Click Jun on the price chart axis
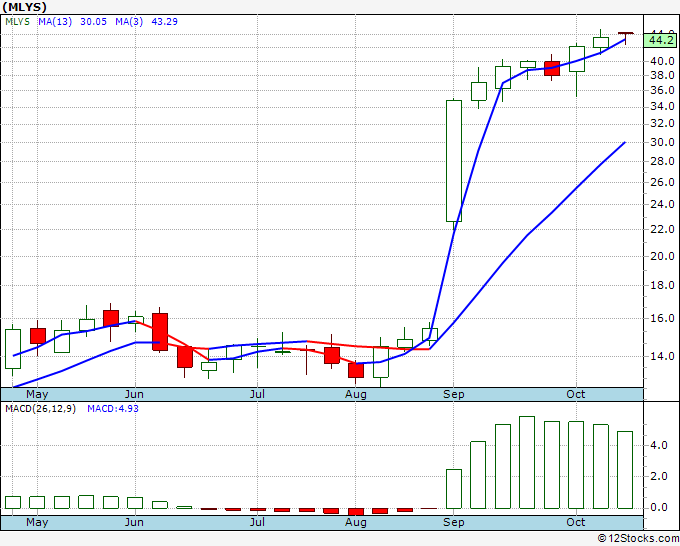 coord(134,394)
